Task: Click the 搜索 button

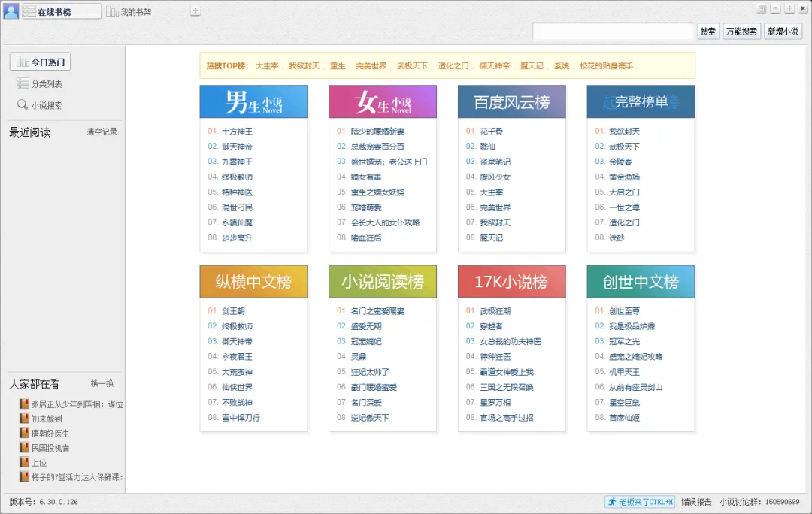Action: [x=708, y=31]
